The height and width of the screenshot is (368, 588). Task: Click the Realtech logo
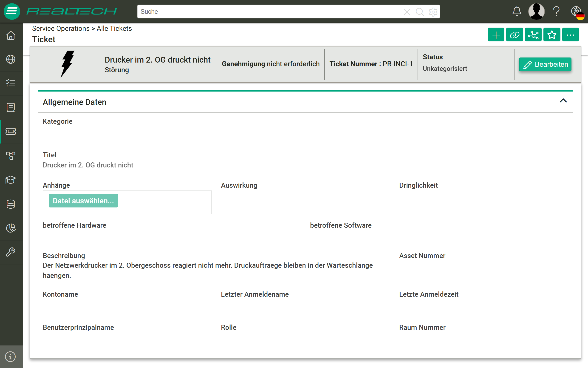coord(72,11)
